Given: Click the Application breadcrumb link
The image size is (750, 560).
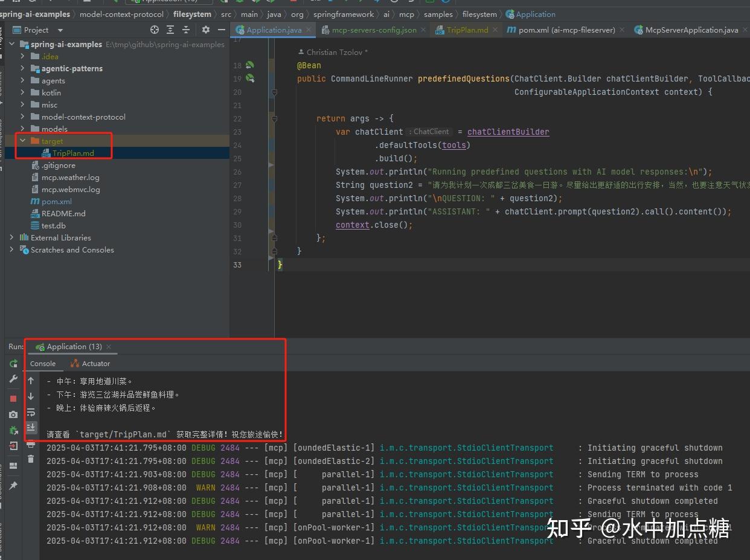Looking at the screenshot, I should click(x=536, y=14).
